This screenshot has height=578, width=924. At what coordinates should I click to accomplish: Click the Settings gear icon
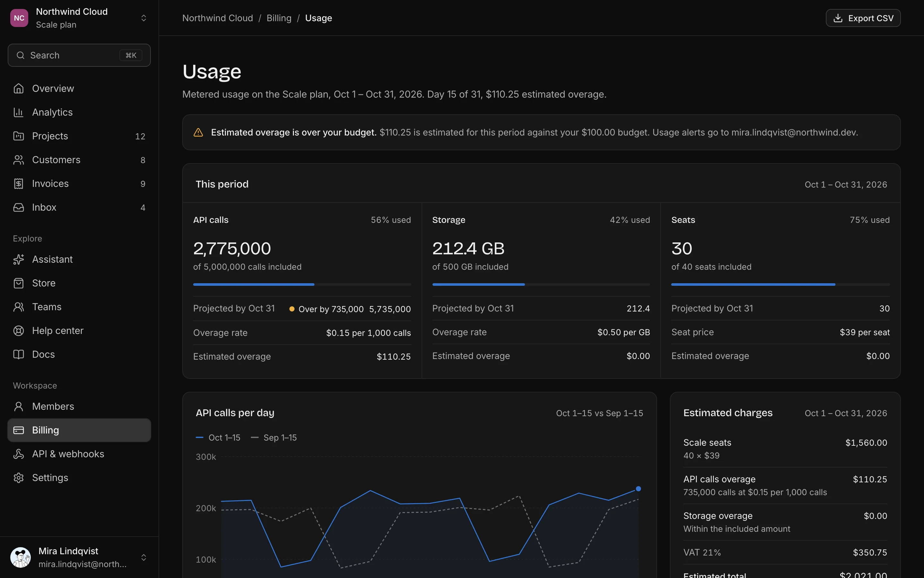[x=18, y=477]
